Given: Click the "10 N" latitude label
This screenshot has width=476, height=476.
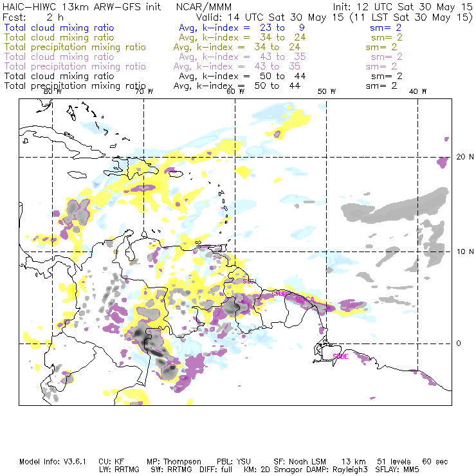Looking at the screenshot, I should (465, 252).
